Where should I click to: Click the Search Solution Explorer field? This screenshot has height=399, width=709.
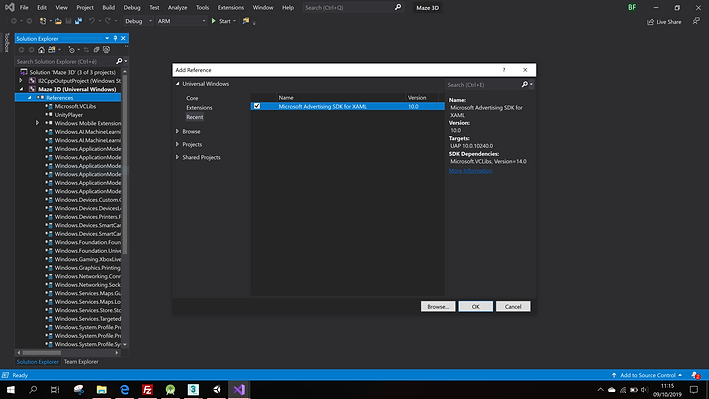pyautogui.click(x=65, y=61)
